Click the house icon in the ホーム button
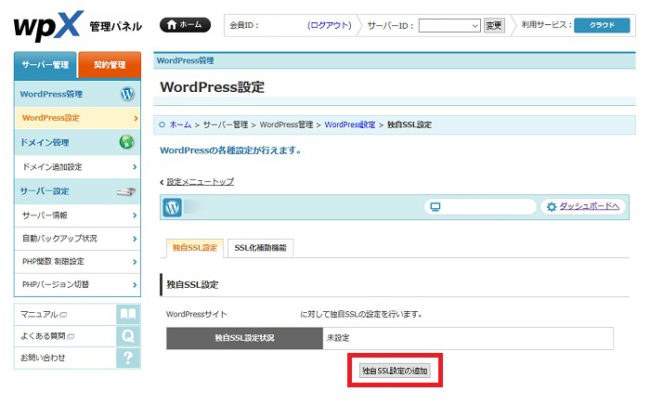 coord(172,25)
